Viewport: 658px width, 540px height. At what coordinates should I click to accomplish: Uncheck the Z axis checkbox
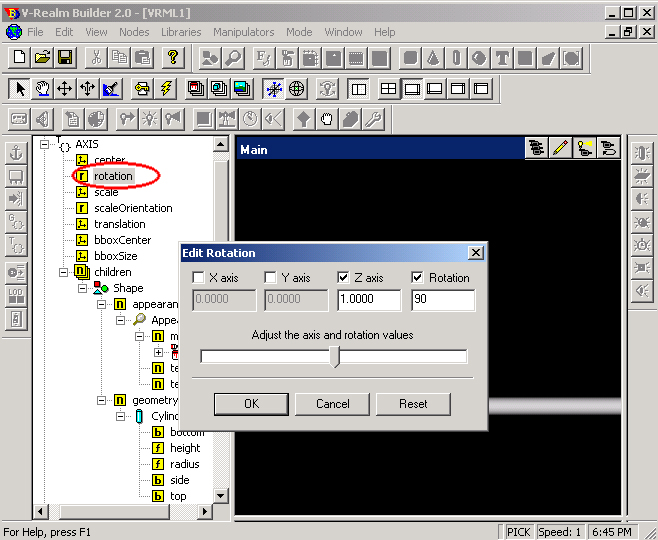[343, 278]
